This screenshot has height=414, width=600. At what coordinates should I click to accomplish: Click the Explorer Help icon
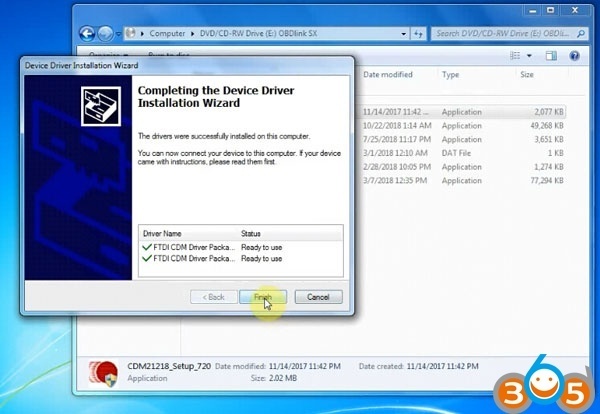574,56
